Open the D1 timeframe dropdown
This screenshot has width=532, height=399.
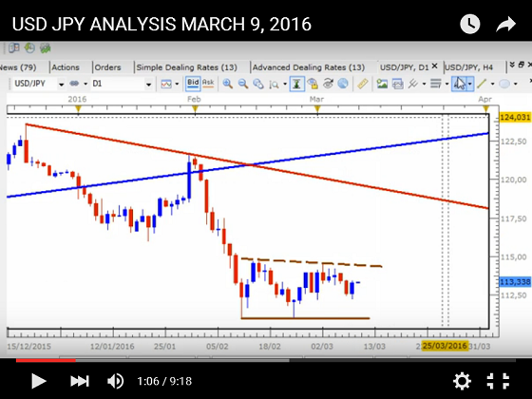coord(148,84)
